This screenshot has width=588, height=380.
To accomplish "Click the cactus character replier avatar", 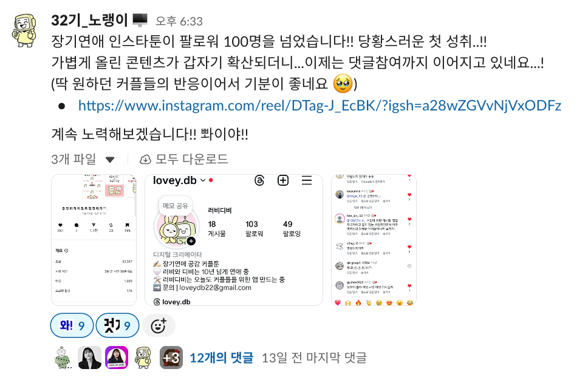I will pyautogui.click(x=62, y=358).
